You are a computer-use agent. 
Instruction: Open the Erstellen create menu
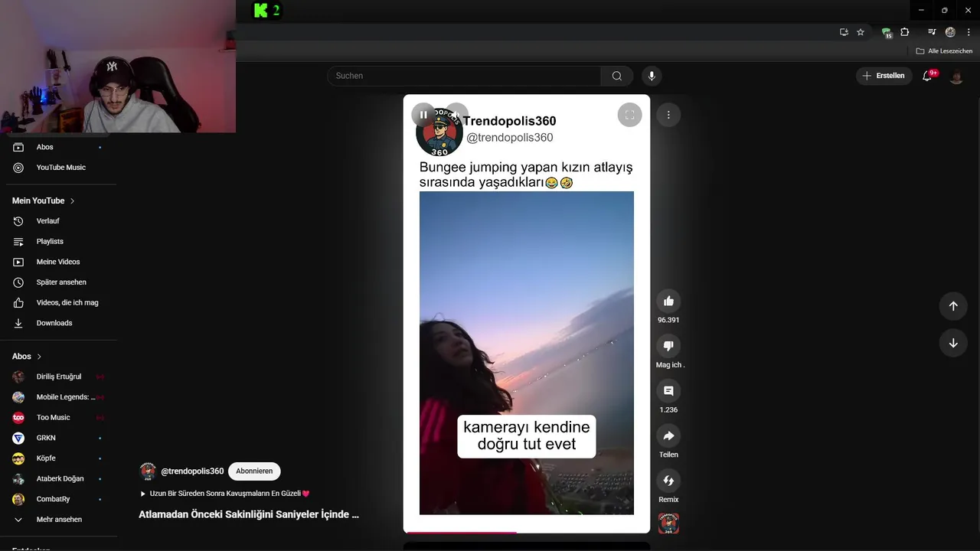[x=884, y=76]
